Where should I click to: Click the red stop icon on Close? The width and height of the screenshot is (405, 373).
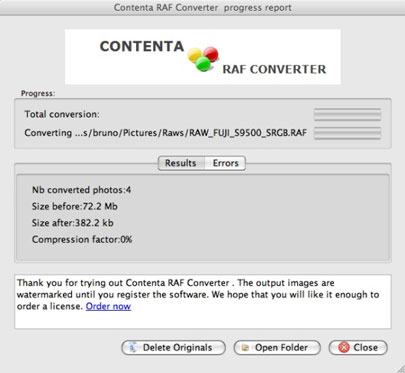pos(344,348)
